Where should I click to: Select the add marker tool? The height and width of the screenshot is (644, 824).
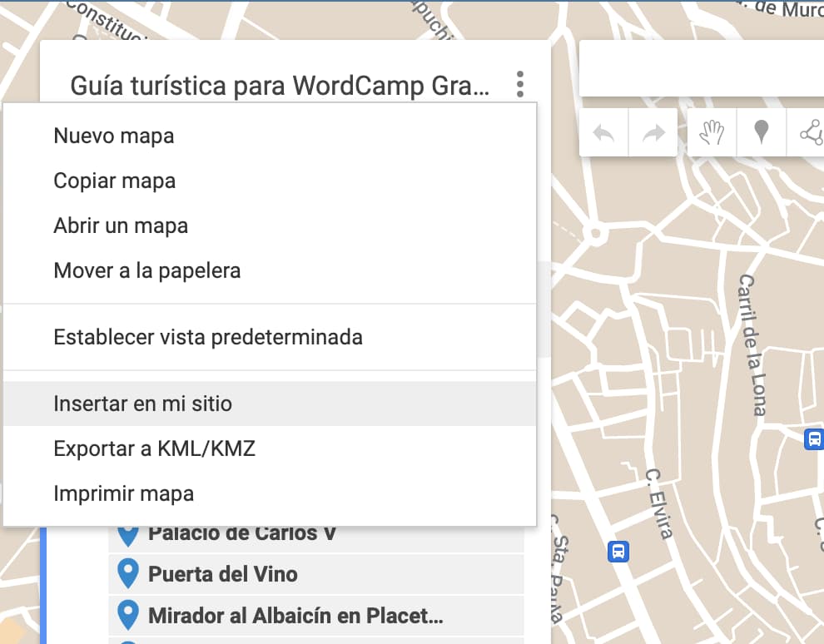pyautogui.click(x=761, y=133)
